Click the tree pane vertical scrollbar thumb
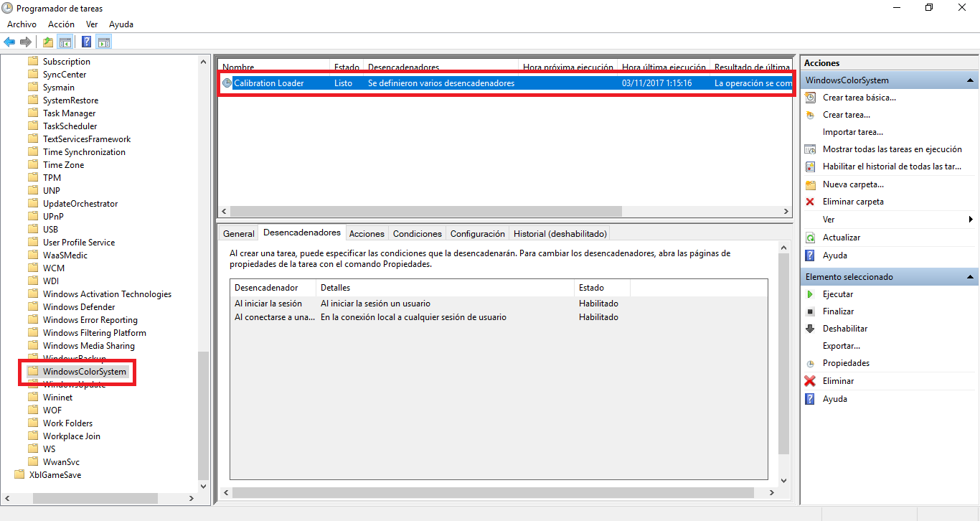The image size is (980, 521). pos(204,416)
